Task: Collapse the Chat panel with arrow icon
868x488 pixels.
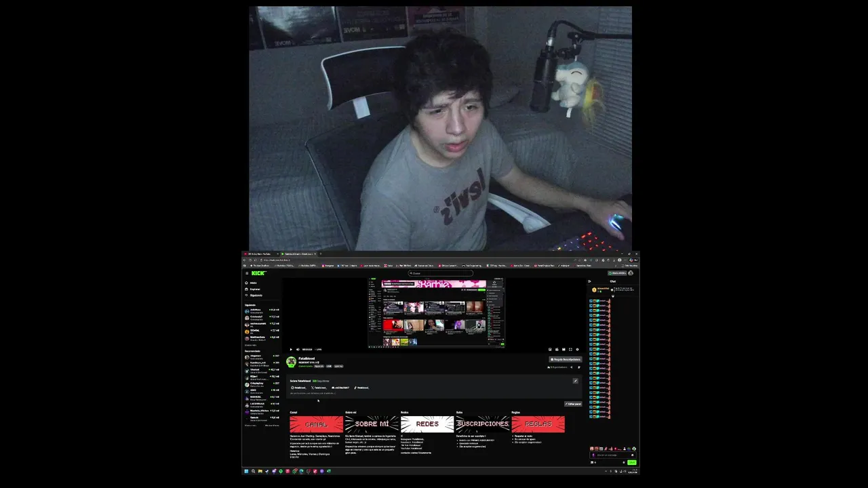Action: click(589, 281)
